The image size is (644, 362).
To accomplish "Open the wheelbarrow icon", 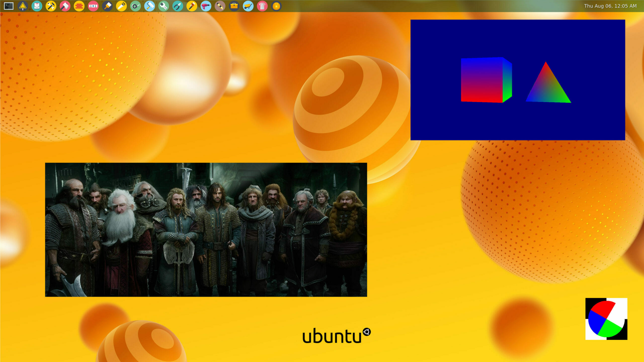I will (x=248, y=6).
